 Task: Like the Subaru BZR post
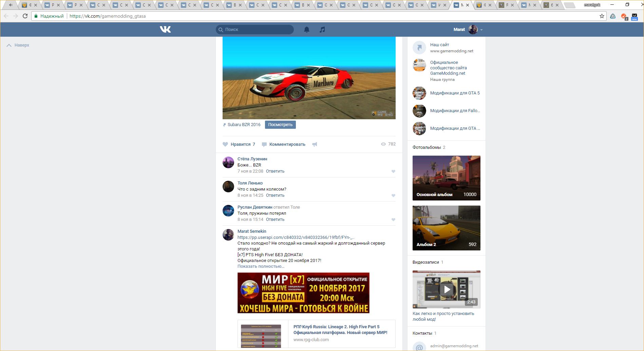coord(225,144)
